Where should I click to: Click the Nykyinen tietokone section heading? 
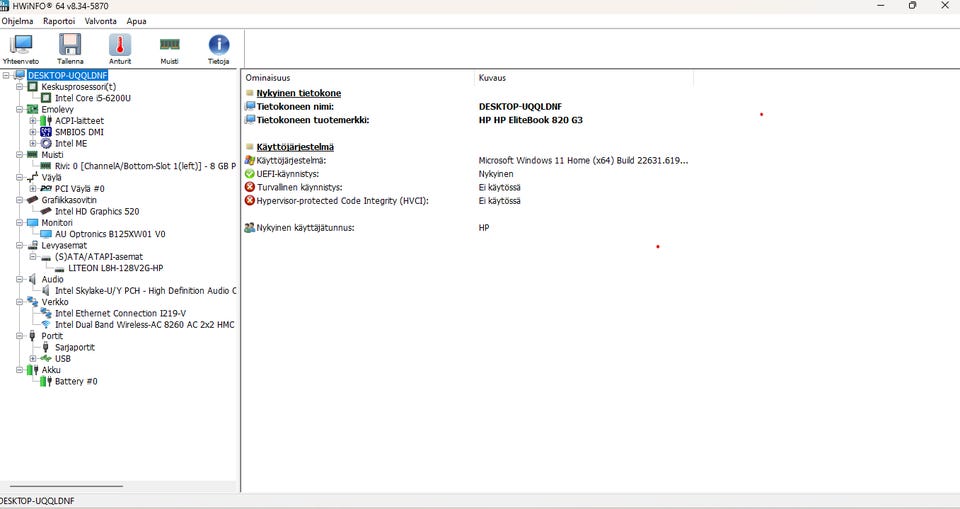pyautogui.click(x=298, y=93)
